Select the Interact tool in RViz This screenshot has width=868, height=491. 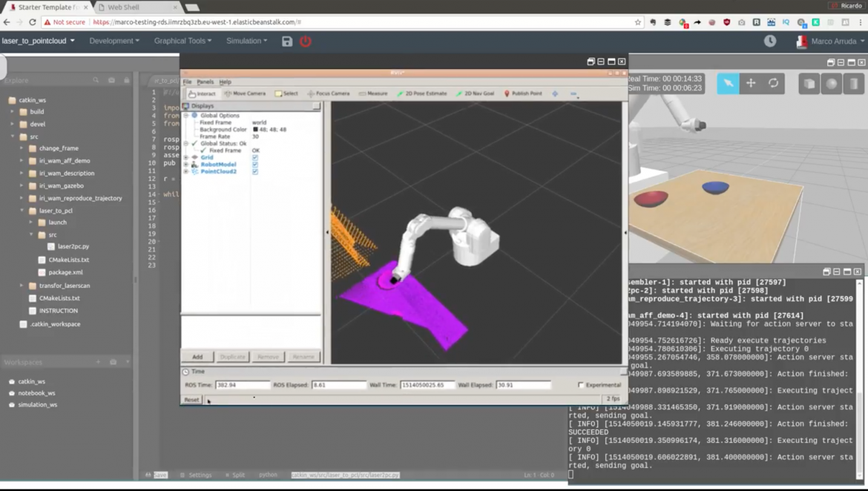tap(202, 93)
